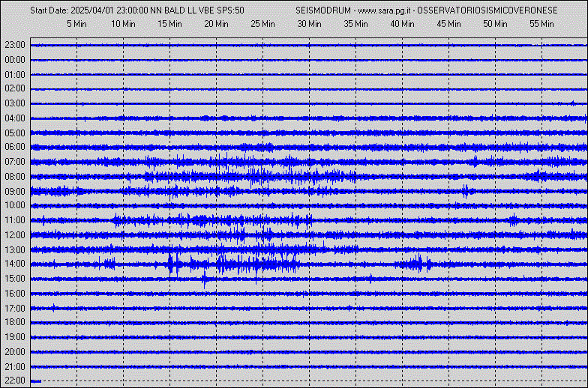The width and height of the screenshot is (588, 388).
Task: Select the 18:00 hour trace label
Action: (x=15, y=322)
